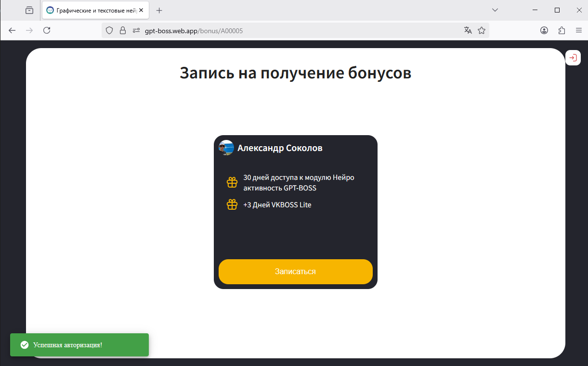Select the Графические и текстовые нейр tab
This screenshot has width=588, height=366.
click(96, 10)
